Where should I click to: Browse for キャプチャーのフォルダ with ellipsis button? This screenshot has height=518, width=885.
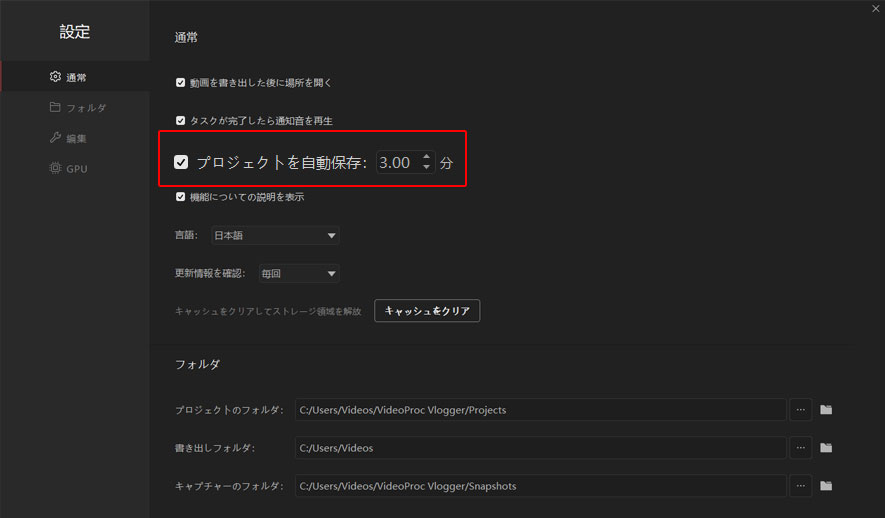click(800, 486)
